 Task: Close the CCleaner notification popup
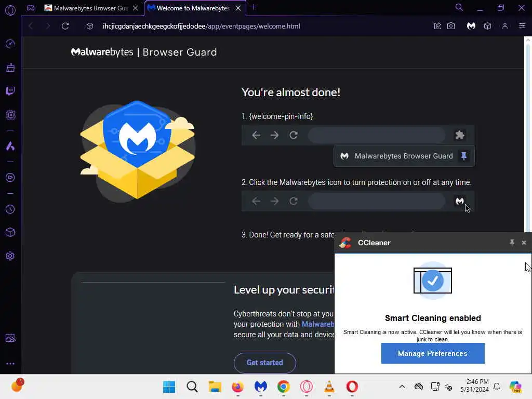[x=524, y=243]
